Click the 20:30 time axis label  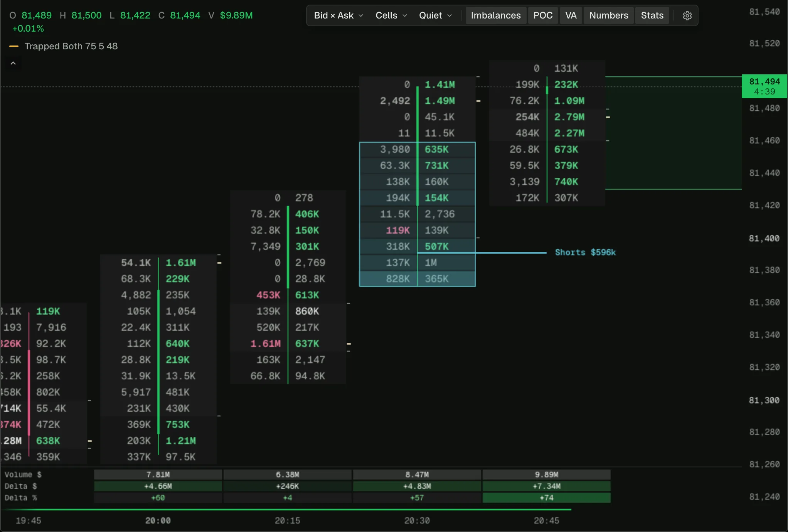click(417, 520)
